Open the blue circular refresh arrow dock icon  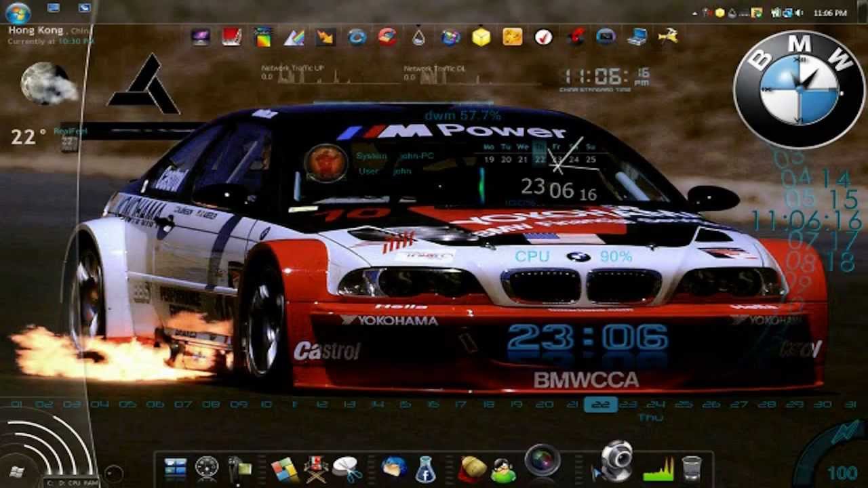click(x=357, y=37)
